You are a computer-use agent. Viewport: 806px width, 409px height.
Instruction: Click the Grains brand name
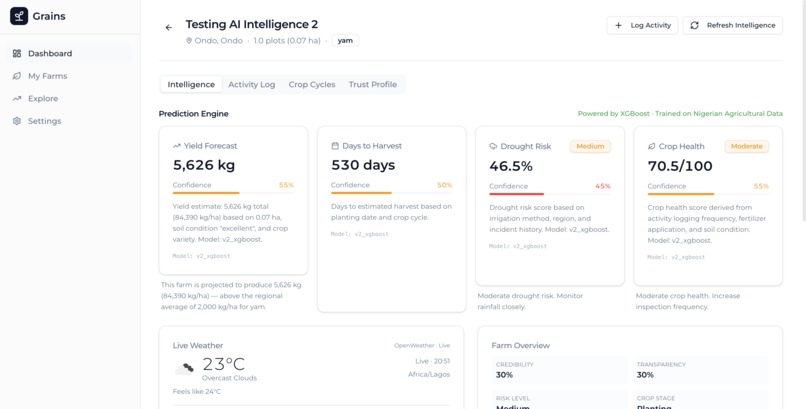(x=49, y=16)
